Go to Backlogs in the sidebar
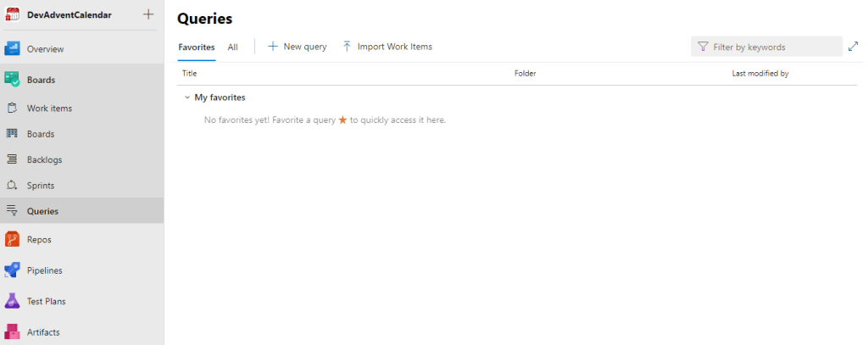This screenshot has width=868, height=345. (x=44, y=159)
